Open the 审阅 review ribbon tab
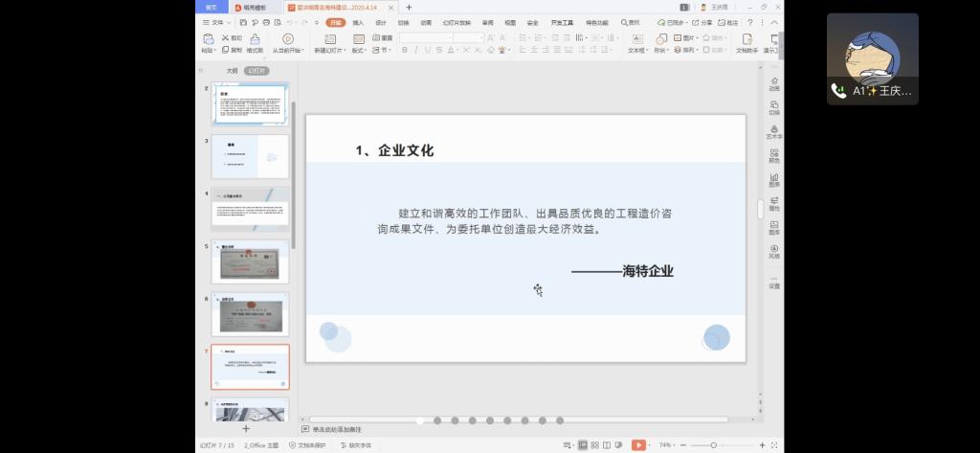 [x=488, y=22]
